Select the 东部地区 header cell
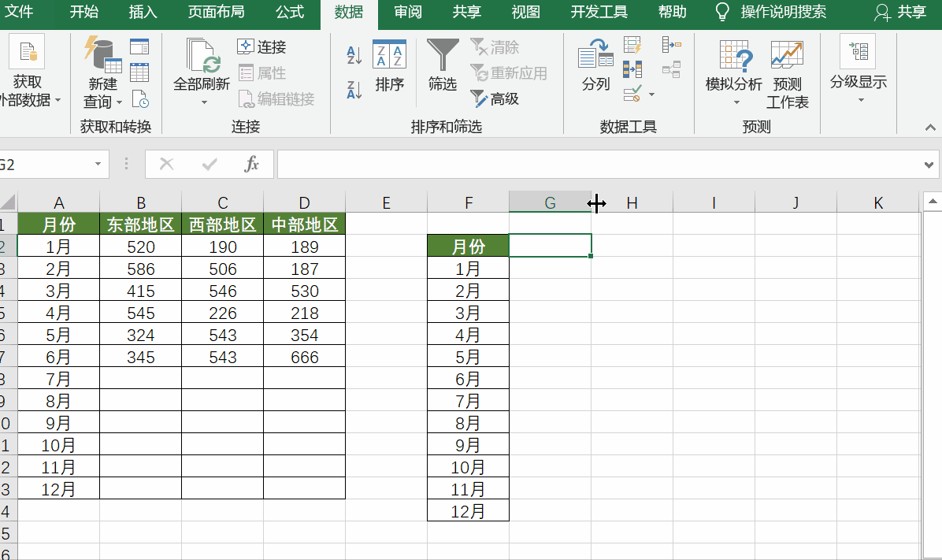The height and width of the screenshot is (560, 942). click(x=140, y=224)
